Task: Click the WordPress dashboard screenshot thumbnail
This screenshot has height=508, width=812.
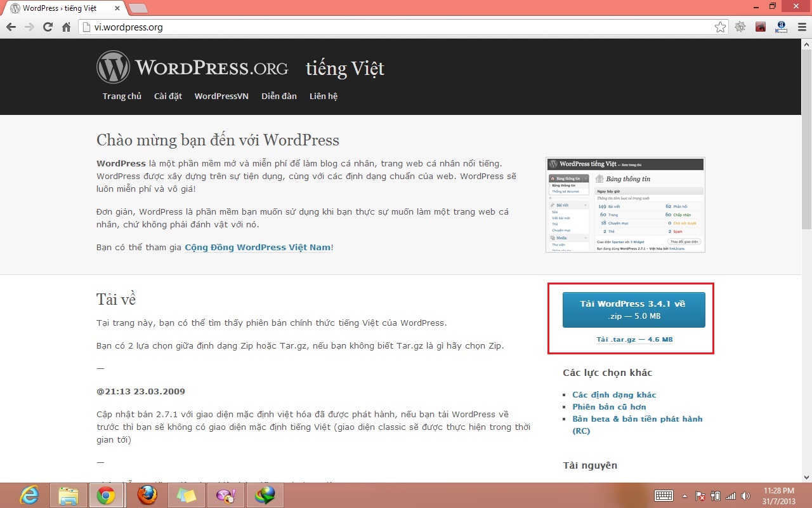Action: coord(625,205)
